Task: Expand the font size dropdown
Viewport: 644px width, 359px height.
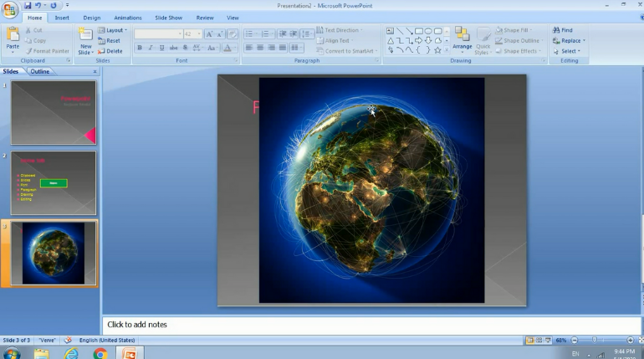Action: point(198,34)
